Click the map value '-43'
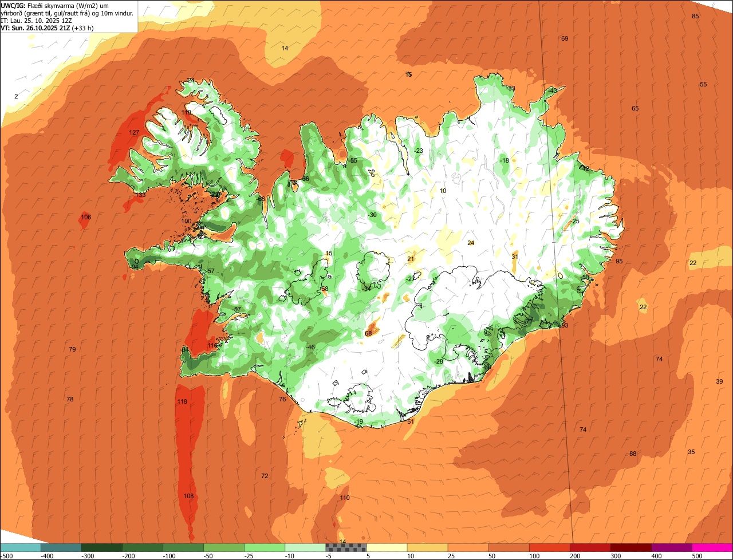Screen dimensions: 733x560 click(552, 90)
